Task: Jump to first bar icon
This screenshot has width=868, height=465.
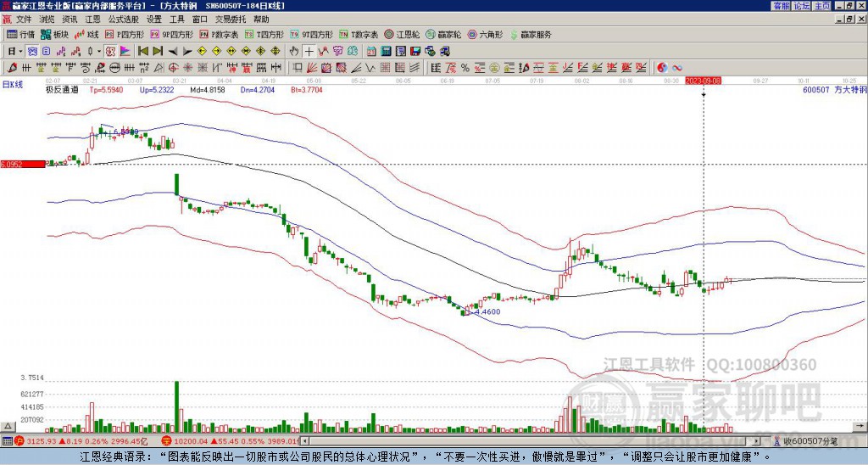Action: click(x=143, y=52)
